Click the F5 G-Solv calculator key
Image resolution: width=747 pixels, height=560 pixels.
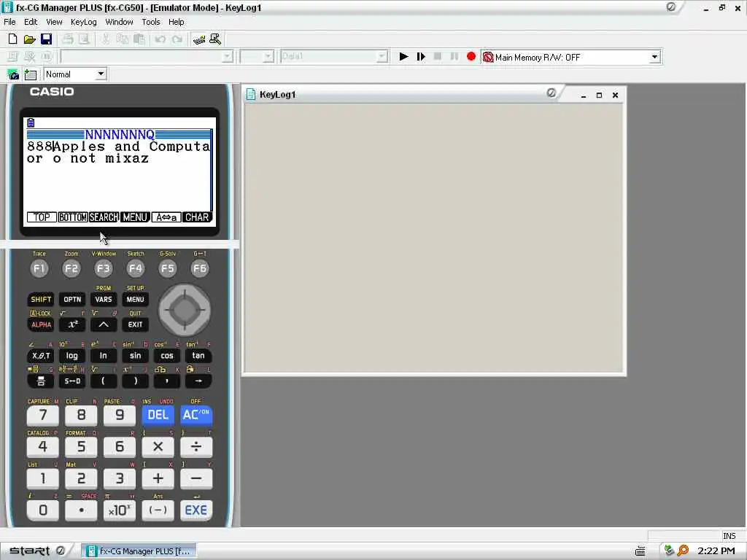click(168, 268)
